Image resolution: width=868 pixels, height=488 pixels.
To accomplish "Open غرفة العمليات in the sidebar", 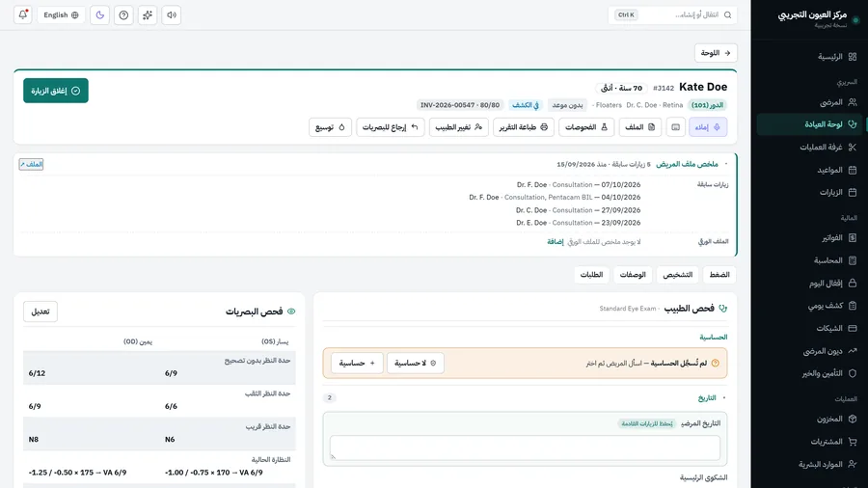I will (x=809, y=148).
